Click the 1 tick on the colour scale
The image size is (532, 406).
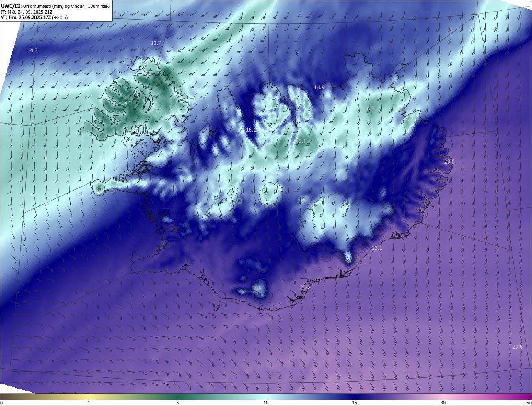pyautogui.click(x=89, y=403)
